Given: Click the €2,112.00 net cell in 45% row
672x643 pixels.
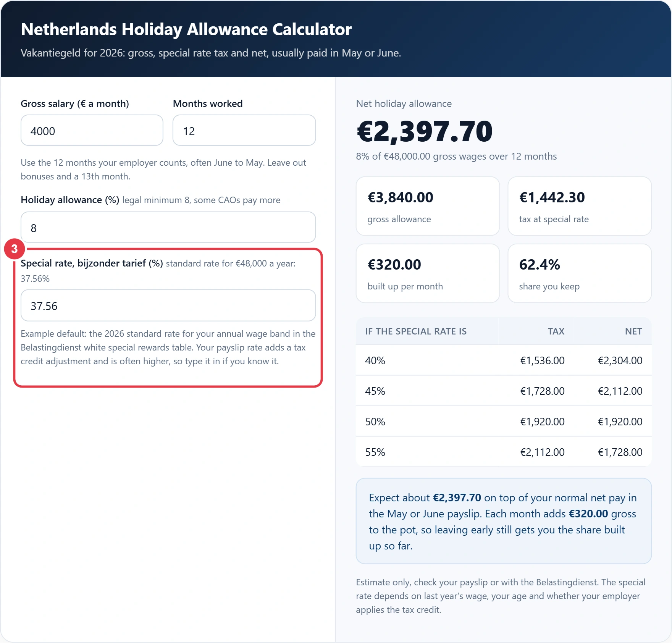Looking at the screenshot, I should 620,391.
